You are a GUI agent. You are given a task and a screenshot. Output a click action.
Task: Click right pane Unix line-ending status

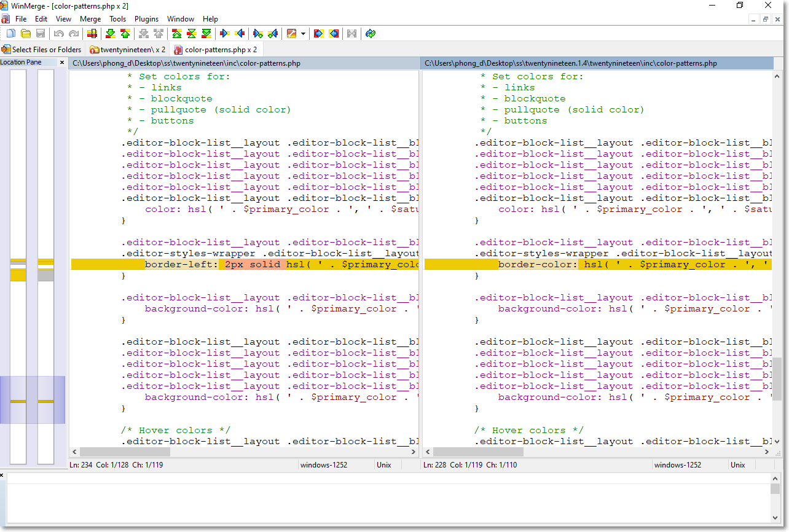(x=738, y=465)
